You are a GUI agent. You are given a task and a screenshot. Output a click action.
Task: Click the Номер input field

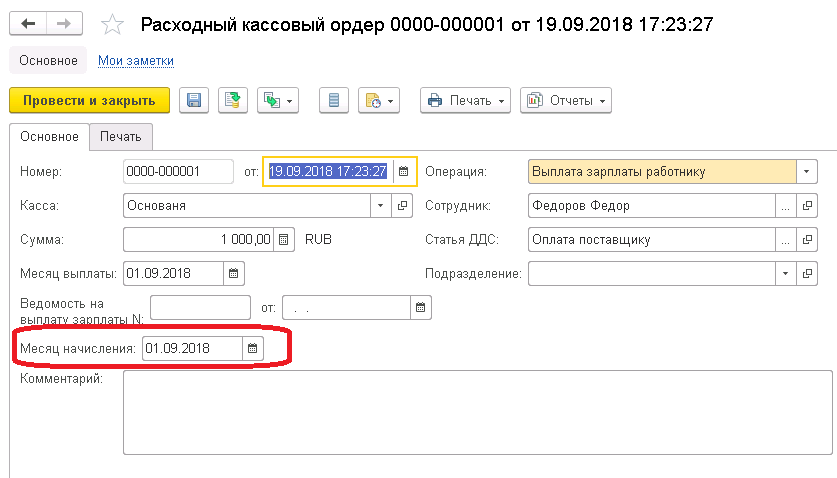(178, 171)
